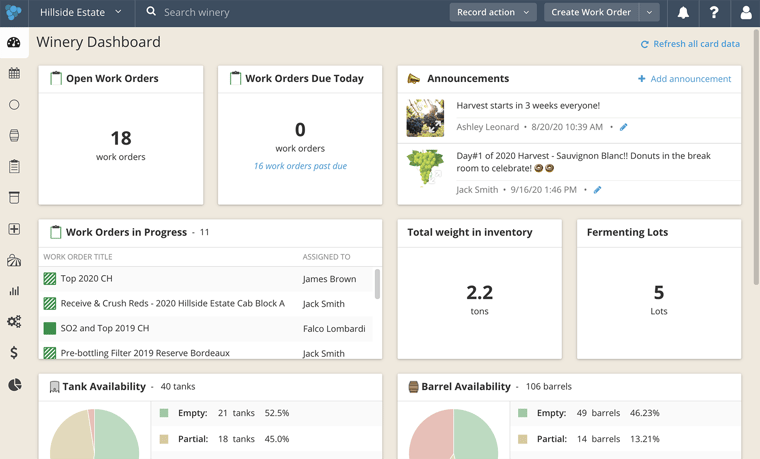Expand the Hillside Estate winery dropdown
The height and width of the screenshot is (459, 760).
coord(81,13)
